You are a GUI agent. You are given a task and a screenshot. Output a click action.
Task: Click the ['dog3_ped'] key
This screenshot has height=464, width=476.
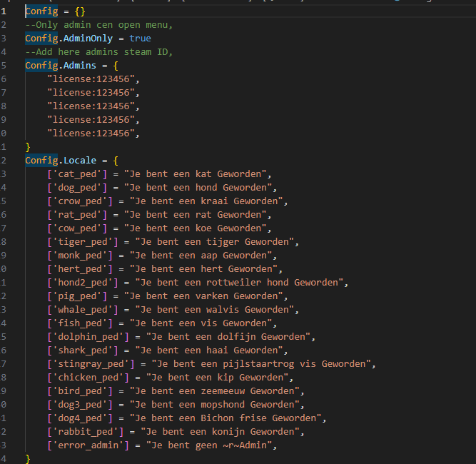tap(80, 405)
